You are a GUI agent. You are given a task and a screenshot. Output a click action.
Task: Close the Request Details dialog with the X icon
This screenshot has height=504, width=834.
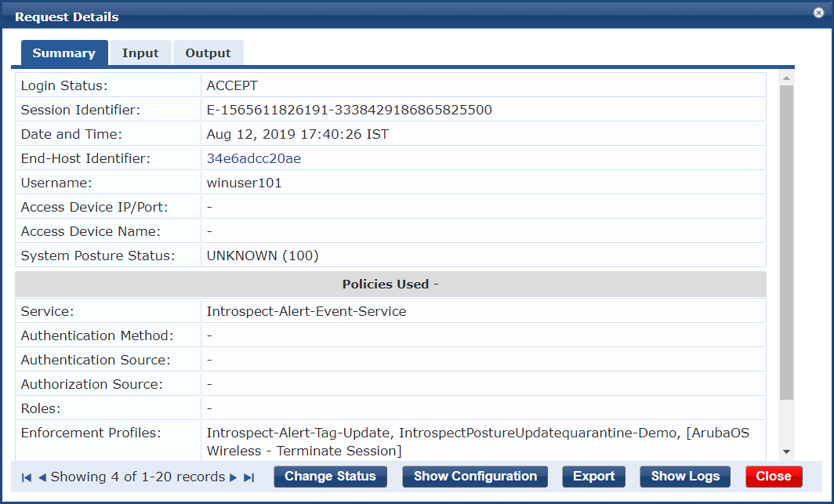pyautogui.click(x=818, y=13)
